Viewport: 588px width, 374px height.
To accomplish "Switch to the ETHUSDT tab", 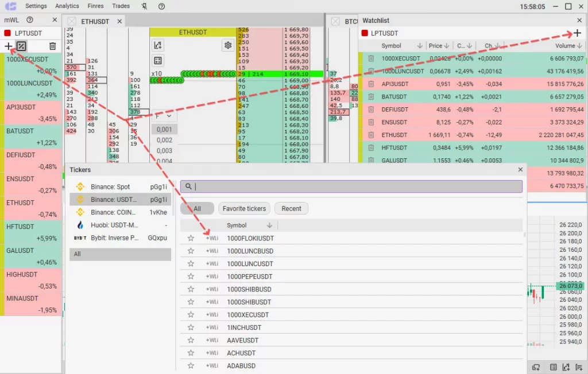I will click(95, 21).
